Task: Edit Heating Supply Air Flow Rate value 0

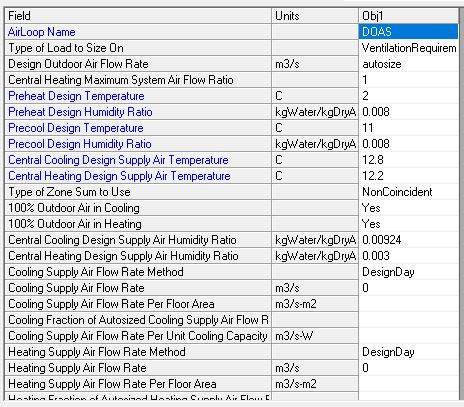Action: [408, 368]
